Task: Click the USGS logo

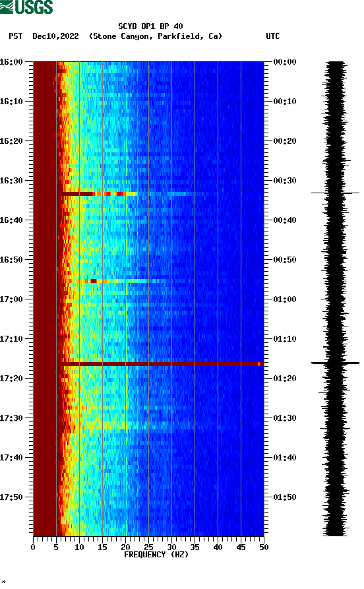Action: tap(26, 7)
